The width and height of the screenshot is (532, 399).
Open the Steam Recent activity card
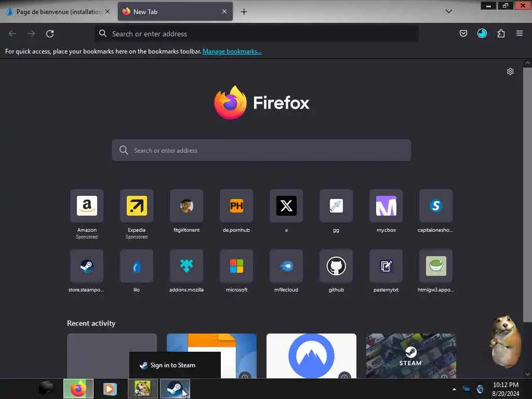point(411,355)
